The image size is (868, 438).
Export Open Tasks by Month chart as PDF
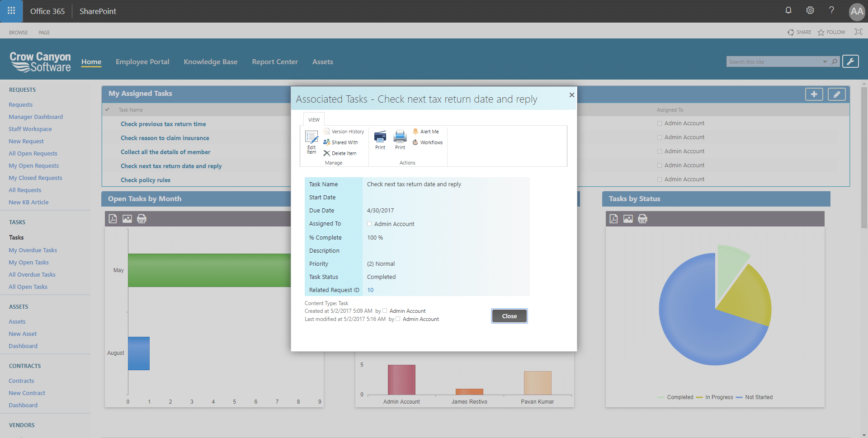(113, 219)
